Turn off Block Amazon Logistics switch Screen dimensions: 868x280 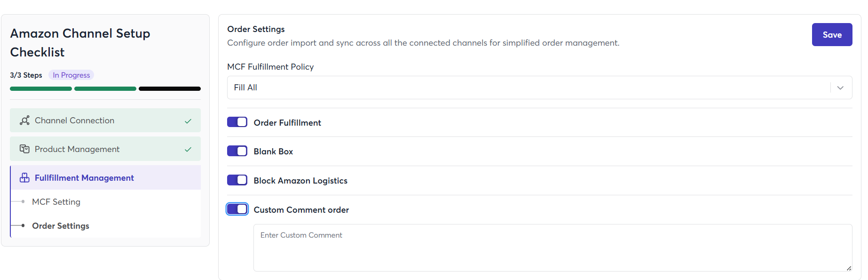pos(237,180)
